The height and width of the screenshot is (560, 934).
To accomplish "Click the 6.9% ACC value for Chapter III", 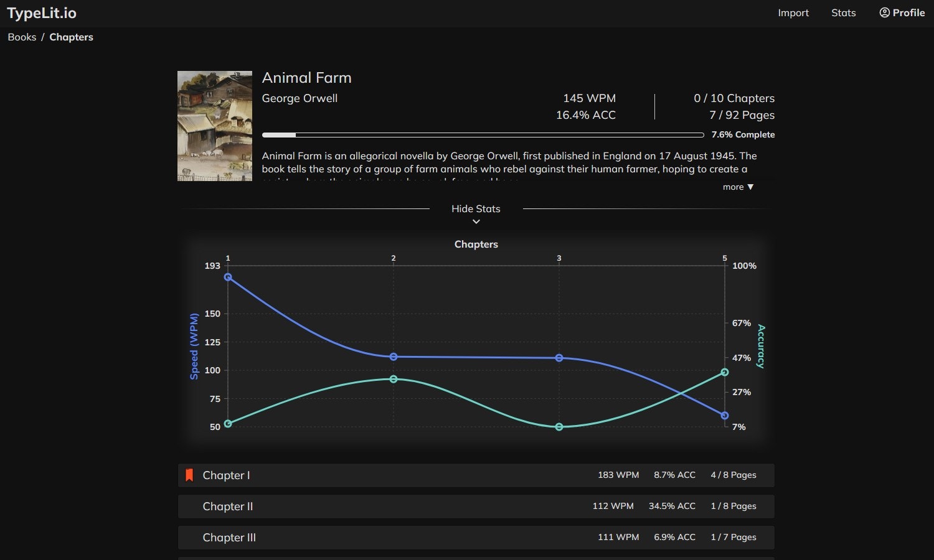I will click(674, 538).
